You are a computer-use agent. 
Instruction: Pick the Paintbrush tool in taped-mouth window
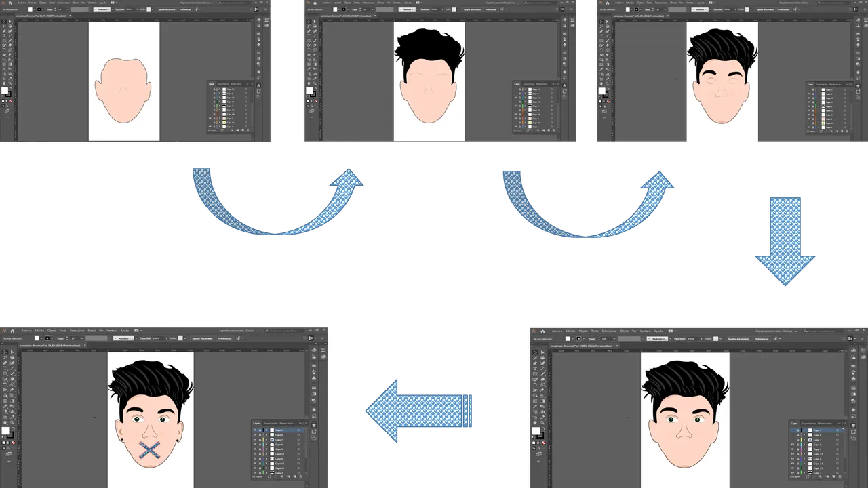coord(12,373)
